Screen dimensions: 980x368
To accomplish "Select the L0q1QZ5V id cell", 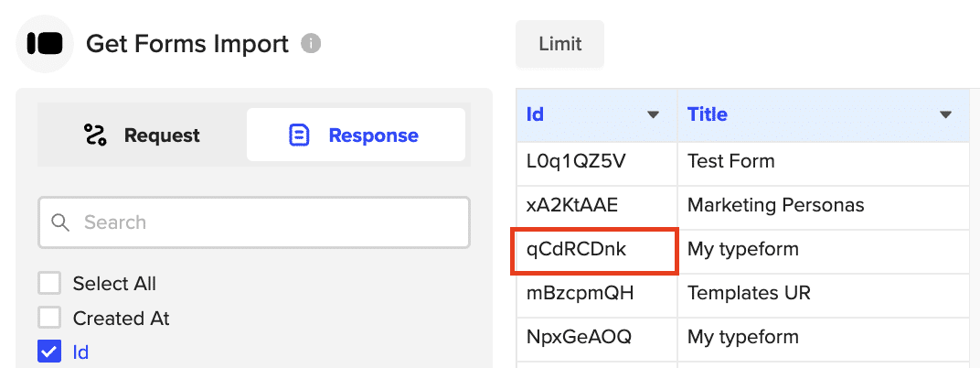I will click(595, 162).
